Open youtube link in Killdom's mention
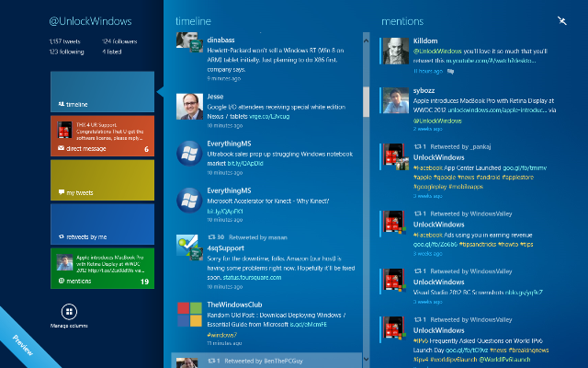The width and height of the screenshot is (588, 368). coord(491,61)
